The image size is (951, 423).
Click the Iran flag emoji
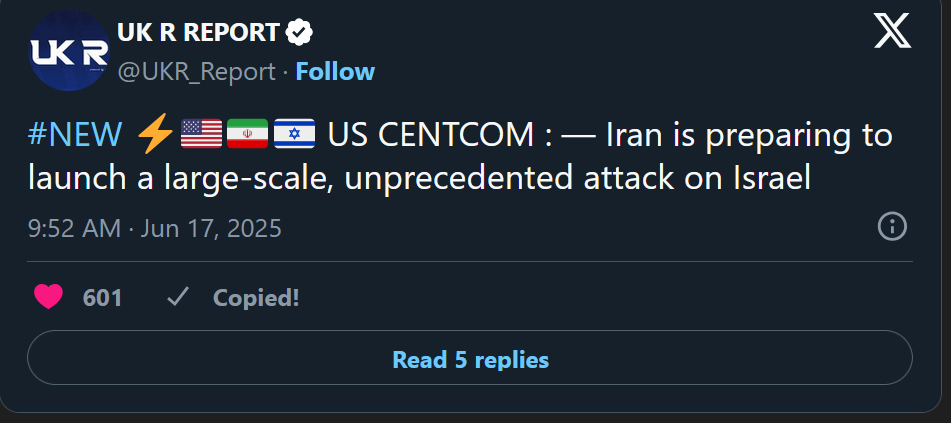point(247,134)
